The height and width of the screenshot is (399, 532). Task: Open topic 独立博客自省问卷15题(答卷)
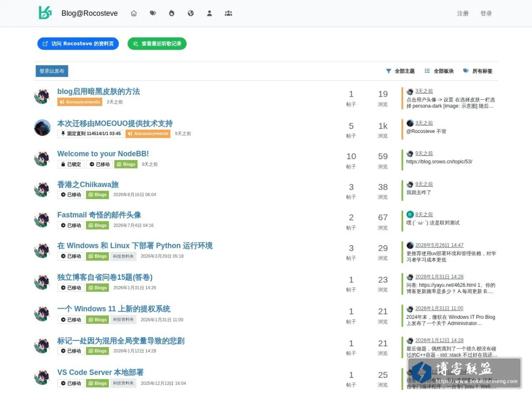[x=105, y=277]
